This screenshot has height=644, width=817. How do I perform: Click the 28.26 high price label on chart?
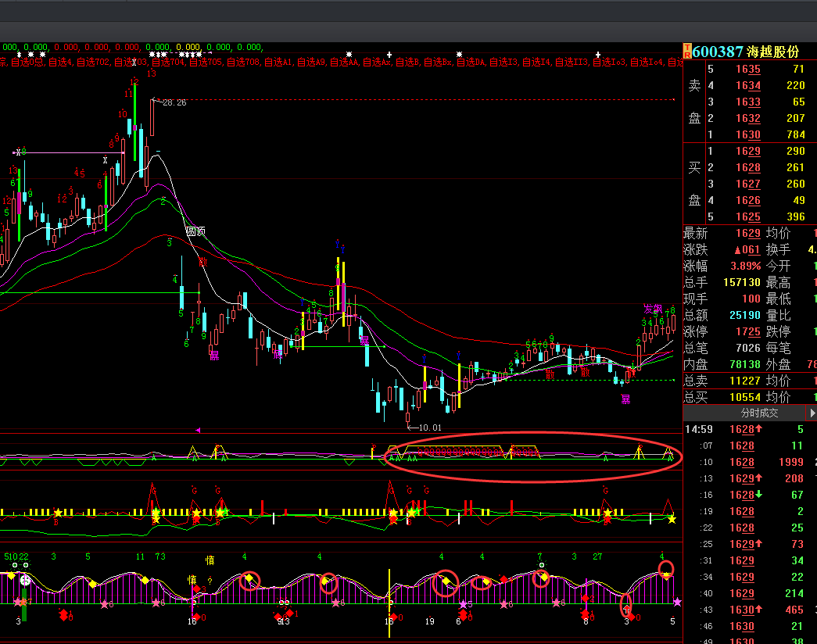(174, 102)
